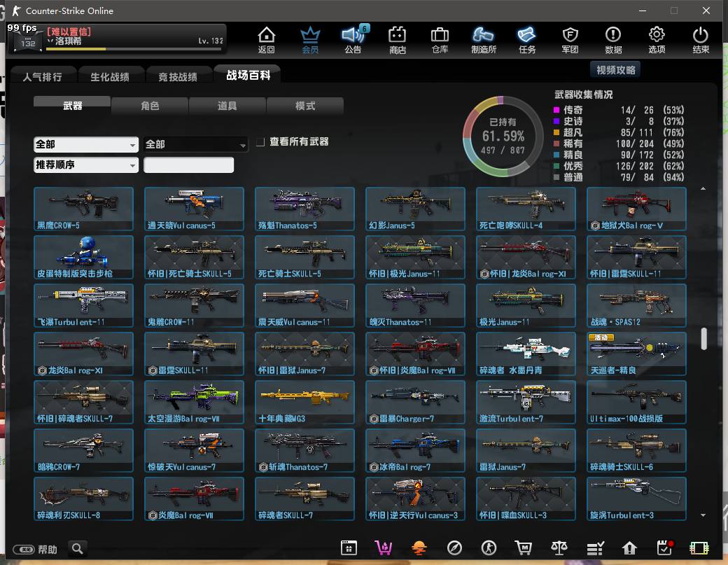Open the calendar check icon with red dot
This screenshot has width=728, height=565.
click(x=665, y=548)
